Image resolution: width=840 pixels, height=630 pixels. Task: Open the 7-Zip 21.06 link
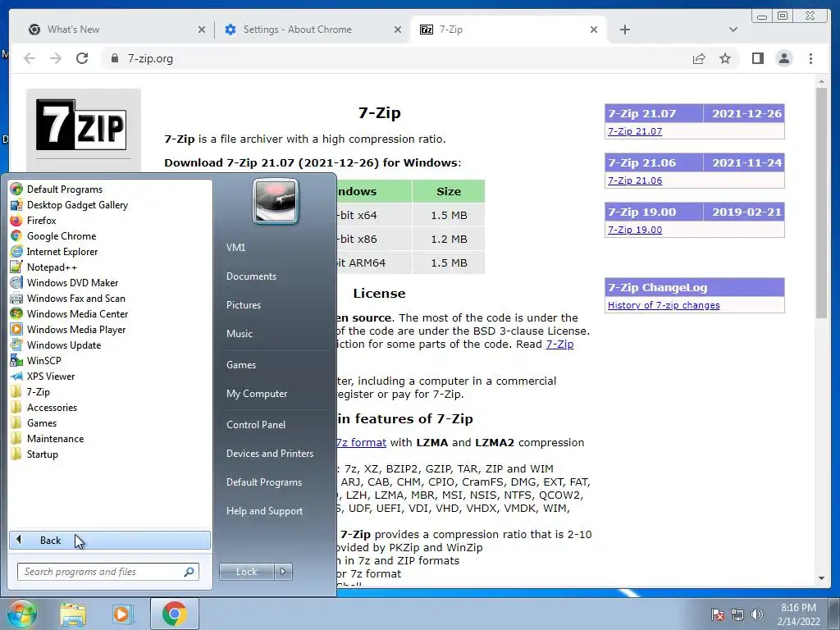(x=635, y=180)
